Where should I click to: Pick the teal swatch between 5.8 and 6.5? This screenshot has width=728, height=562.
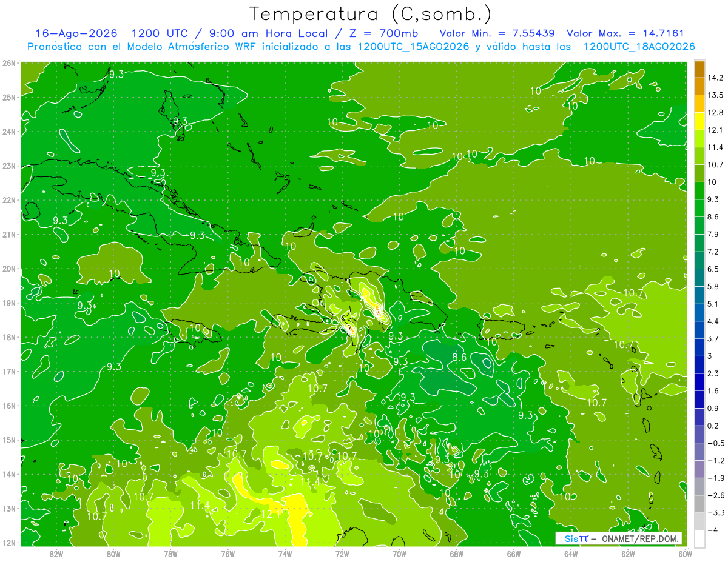(x=699, y=277)
